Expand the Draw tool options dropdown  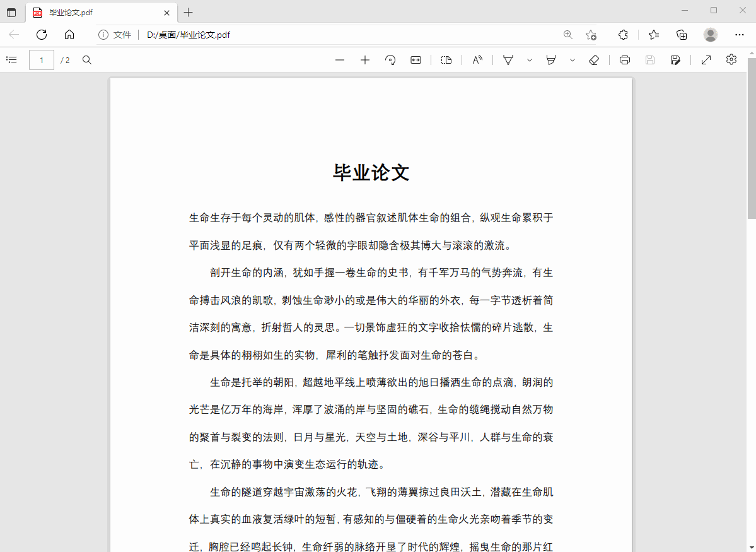pos(530,60)
